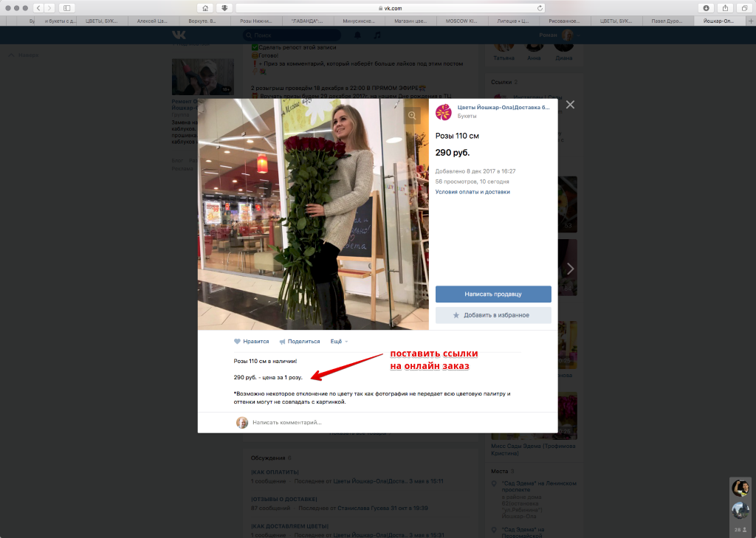
Task: Expand the Ещё dropdown under the photo
Action: tap(339, 341)
